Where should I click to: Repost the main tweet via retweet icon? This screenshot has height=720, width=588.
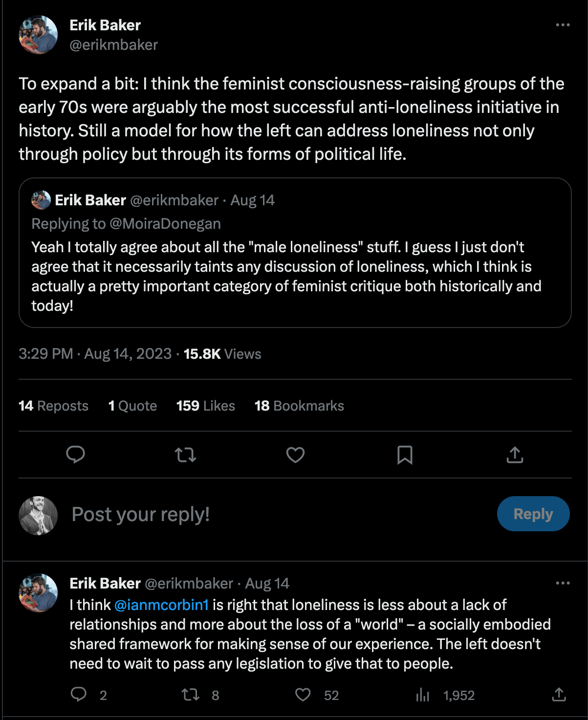pos(185,455)
